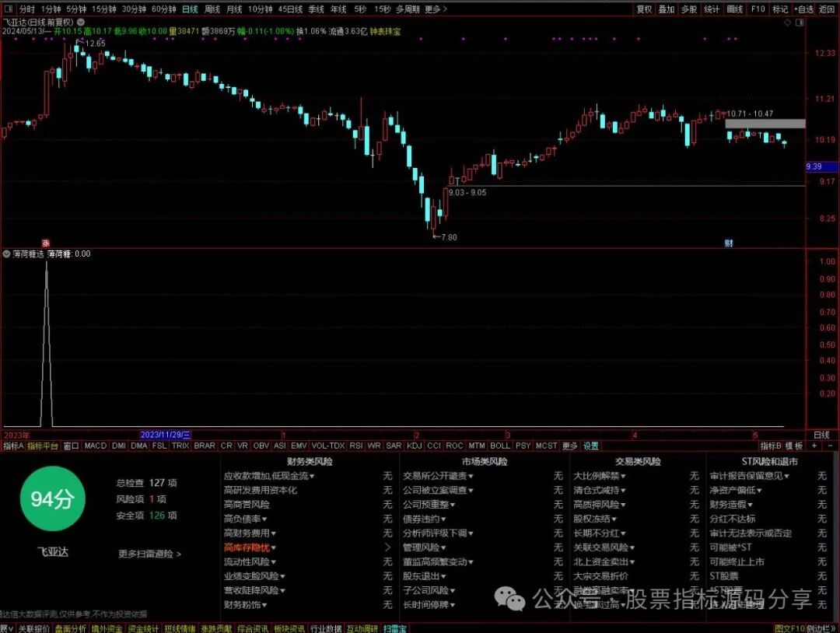
Task: Click the plus zoom-in button near 模板
Action: [x=814, y=446]
